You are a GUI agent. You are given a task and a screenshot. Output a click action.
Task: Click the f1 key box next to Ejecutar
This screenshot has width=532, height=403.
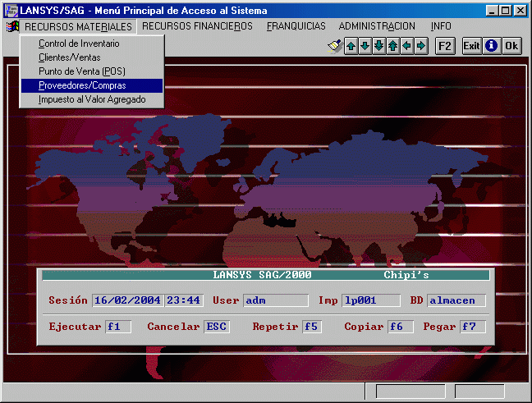(x=117, y=327)
